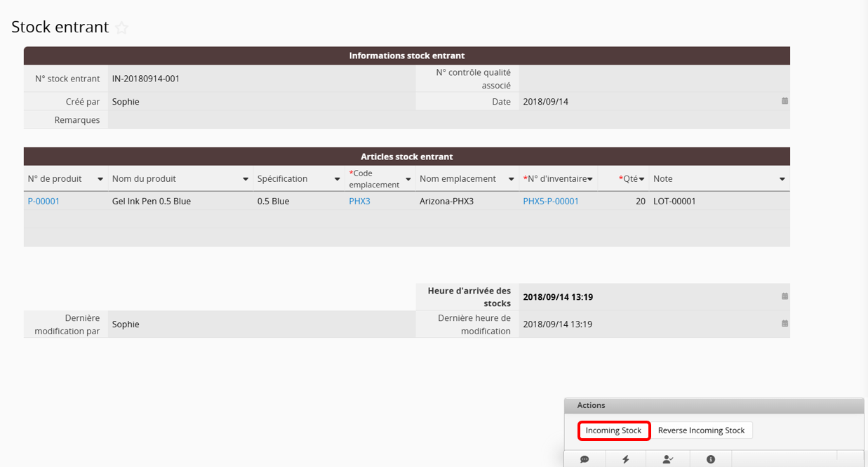Open the info circle icon tab

click(711, 459)
